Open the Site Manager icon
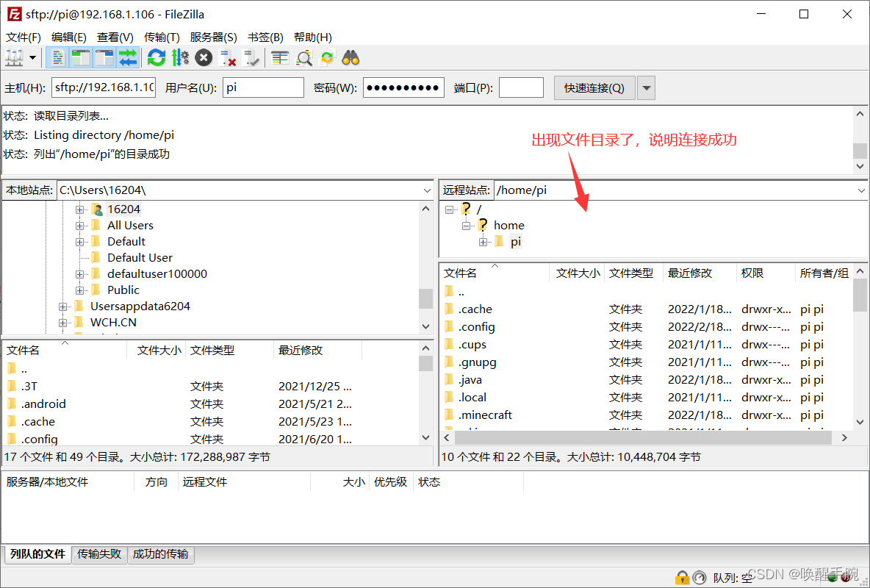The image size is (870, 588). tap(14, 58)
